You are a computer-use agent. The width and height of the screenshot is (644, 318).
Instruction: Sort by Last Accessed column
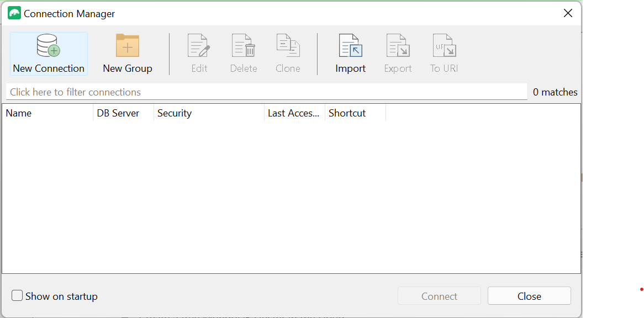click(294, 113)
